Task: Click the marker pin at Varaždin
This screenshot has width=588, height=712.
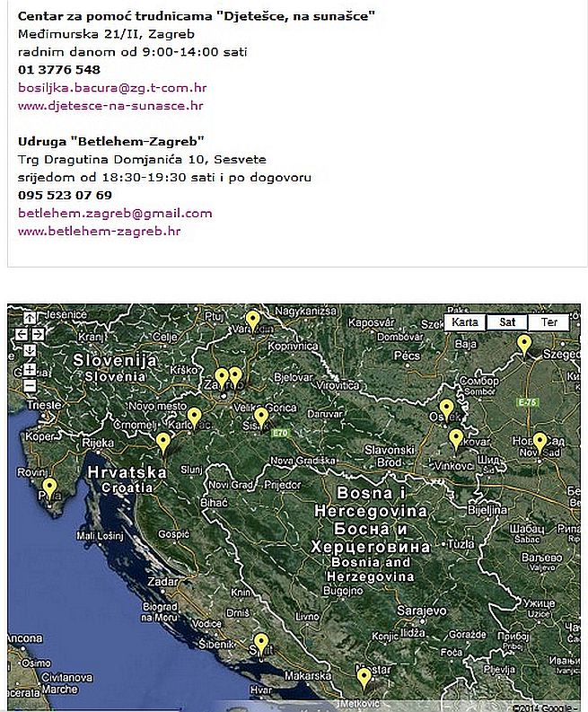Action: (253, 319)
